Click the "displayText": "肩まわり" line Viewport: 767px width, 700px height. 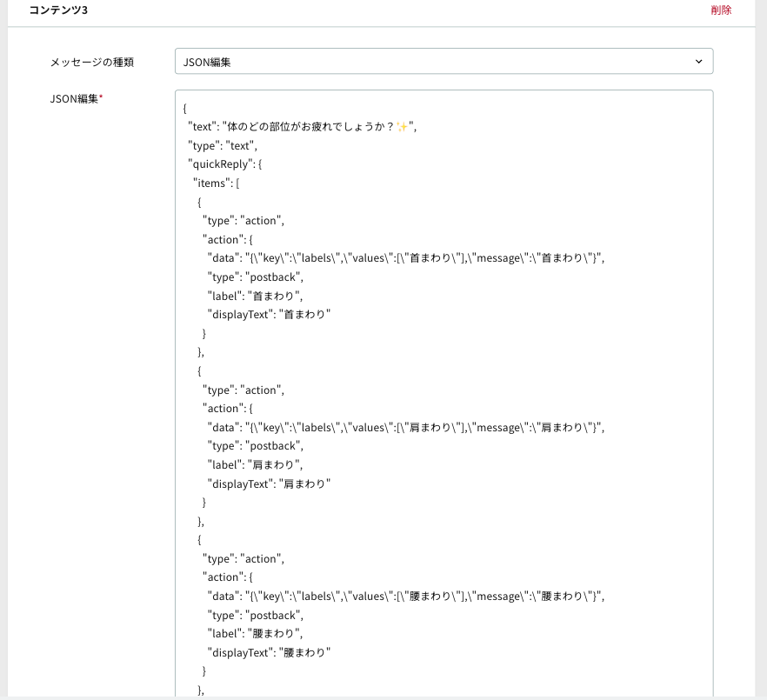click(x=269, y=483)
